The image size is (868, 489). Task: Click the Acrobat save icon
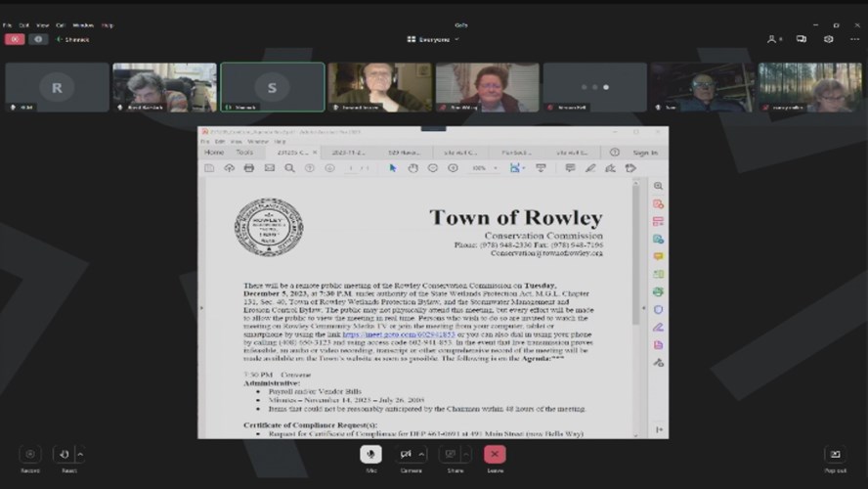[209, 168]
